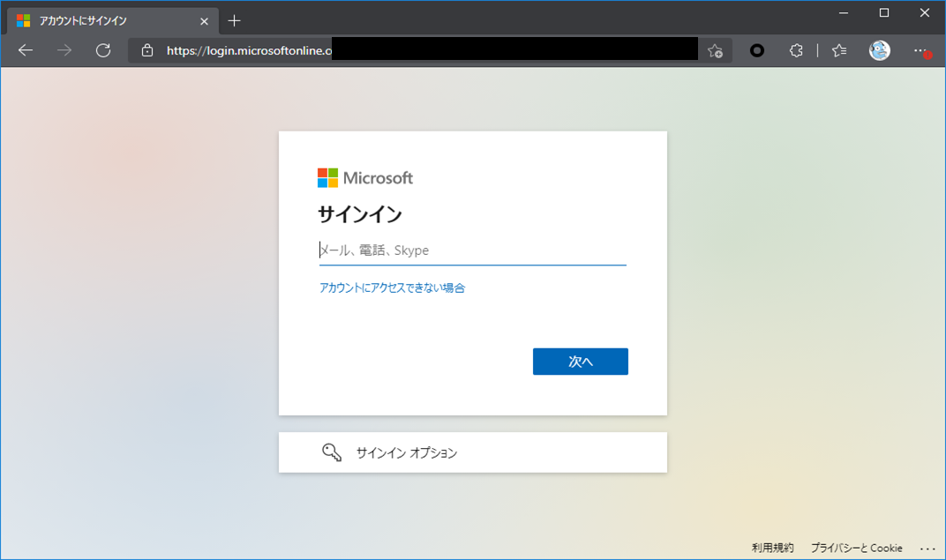Open the アカウントにアクセスできない場合 link
The width and height of the screenshot is (946, 560).
pos(392,287)
